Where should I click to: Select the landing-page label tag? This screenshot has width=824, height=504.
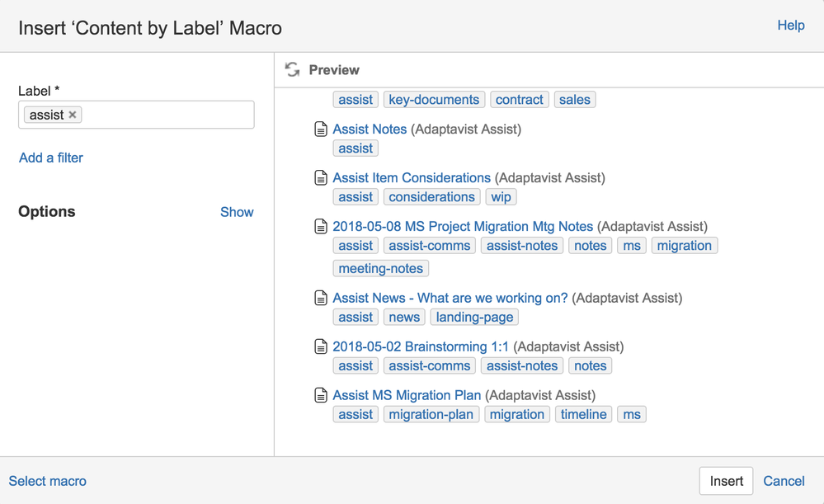(474, 318)
